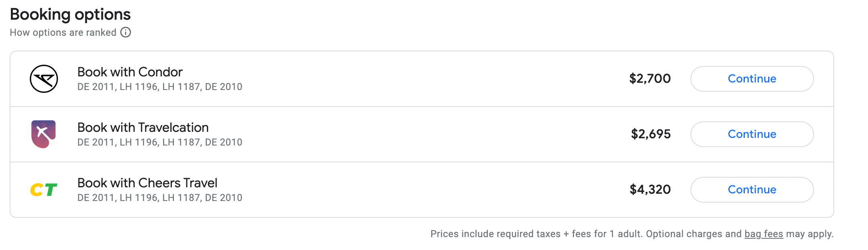Click flight numbers under Book with Cheers Travel

coord(160,198)
